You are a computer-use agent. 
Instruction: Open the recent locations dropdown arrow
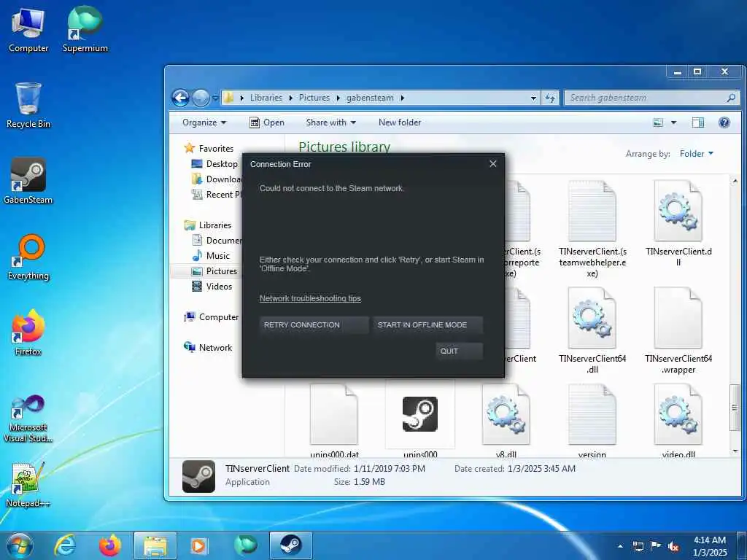click(215, 98)
